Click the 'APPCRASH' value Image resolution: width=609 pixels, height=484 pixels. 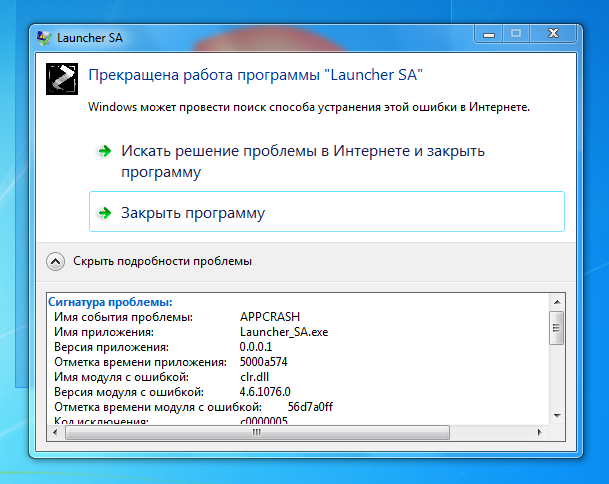click(x=270, y=317)
